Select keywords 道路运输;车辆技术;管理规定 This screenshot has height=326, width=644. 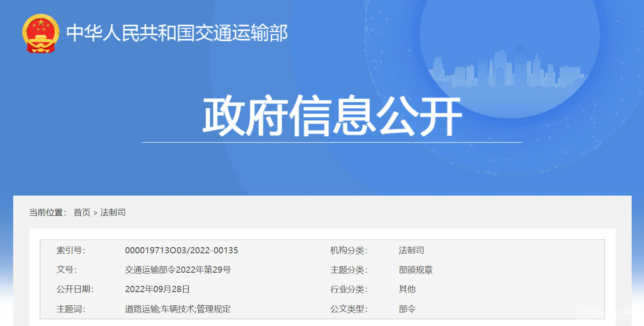[178, 309]
